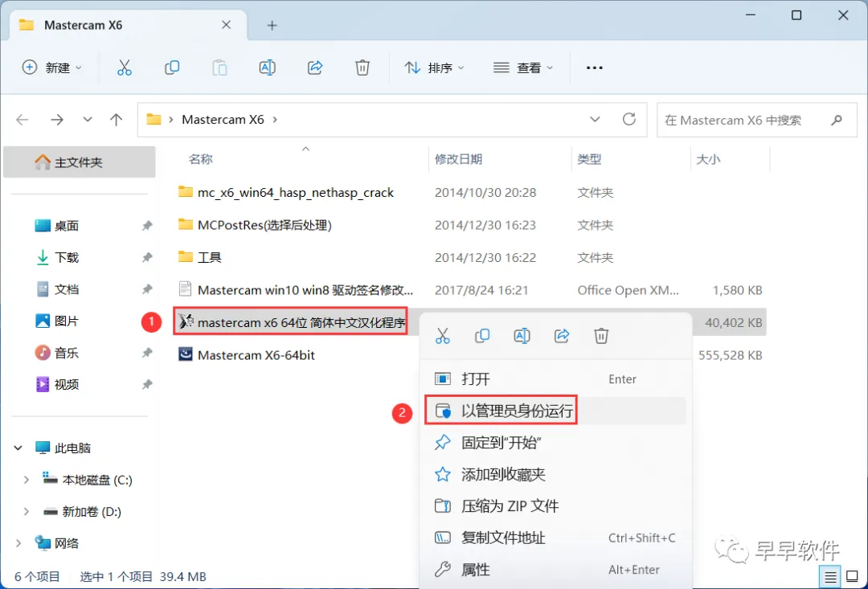Delete via the context menu trash icon

coord(601,335)
